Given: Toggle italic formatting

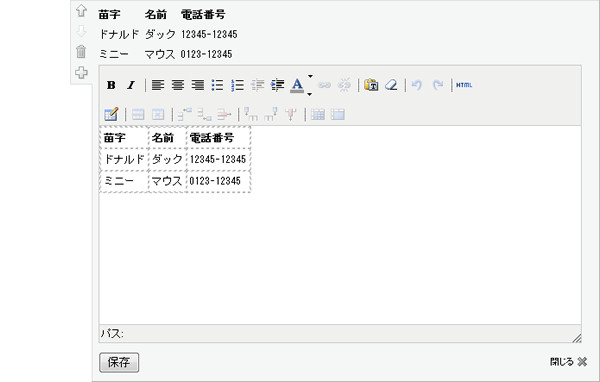Looking at the screenshot, I should click(131, 85).
